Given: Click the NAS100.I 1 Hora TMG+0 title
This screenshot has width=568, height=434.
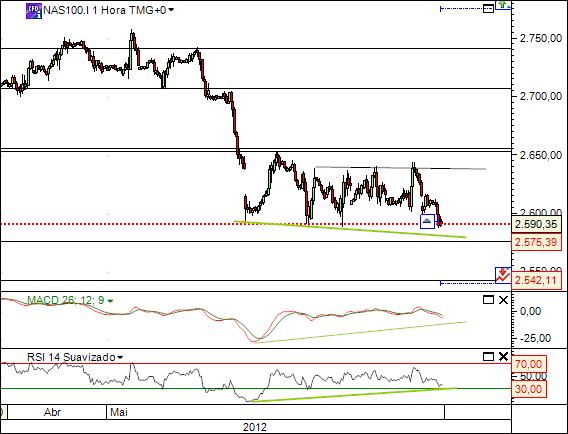Looking at the screenshot, I should click(x=104, y=10).
